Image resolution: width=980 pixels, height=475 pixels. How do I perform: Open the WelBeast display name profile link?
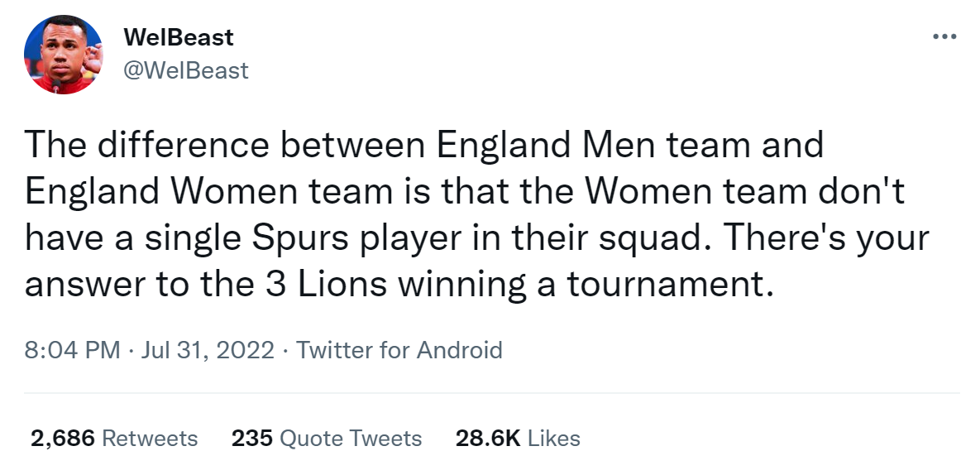coord(178,37)
